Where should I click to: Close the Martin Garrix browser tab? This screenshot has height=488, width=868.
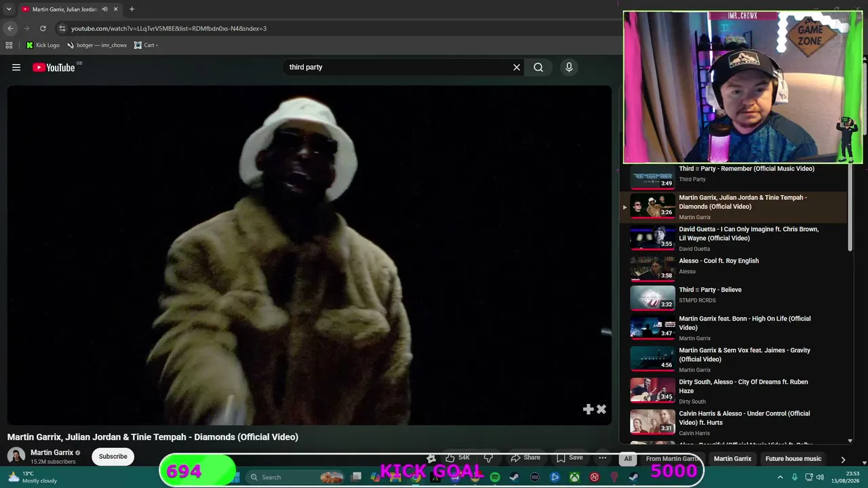[x=115, y=9]
